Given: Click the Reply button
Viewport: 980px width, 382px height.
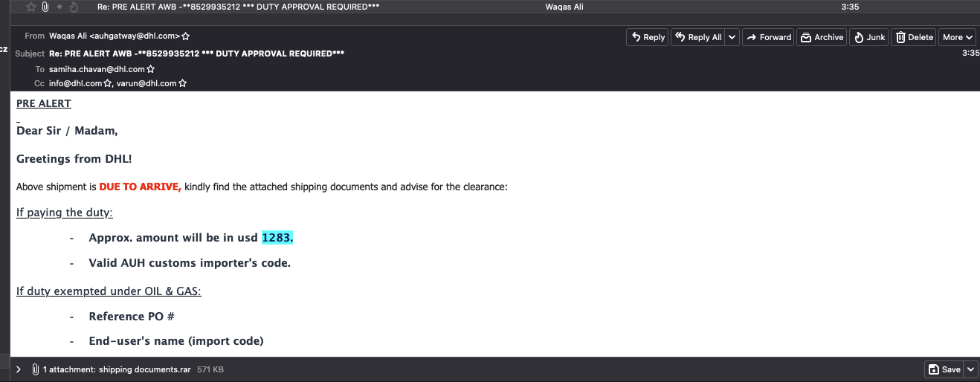Looking at the screenshot, I should pyautogui.click(x=647, y=37).
